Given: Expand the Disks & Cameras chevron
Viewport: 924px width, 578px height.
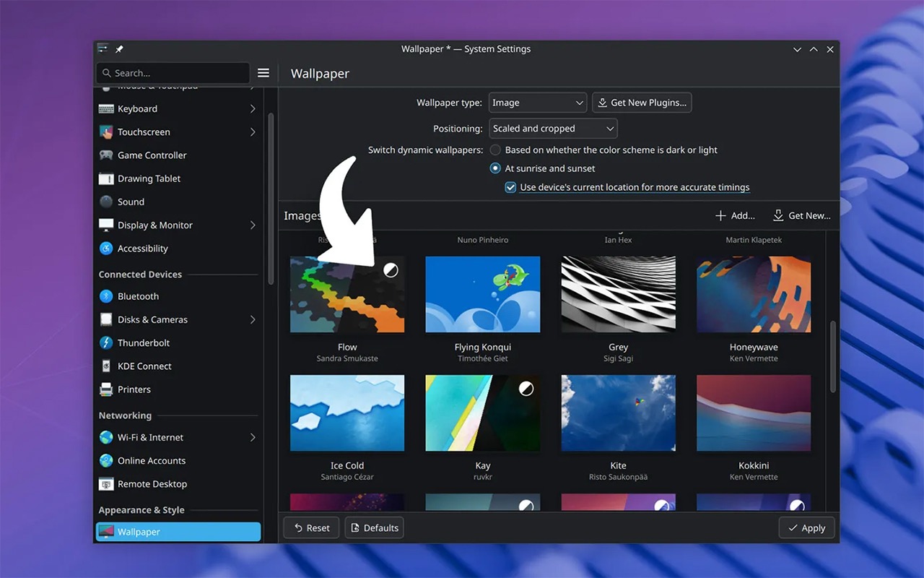Looking at the screenshot, I should click(x=253, y=319).
